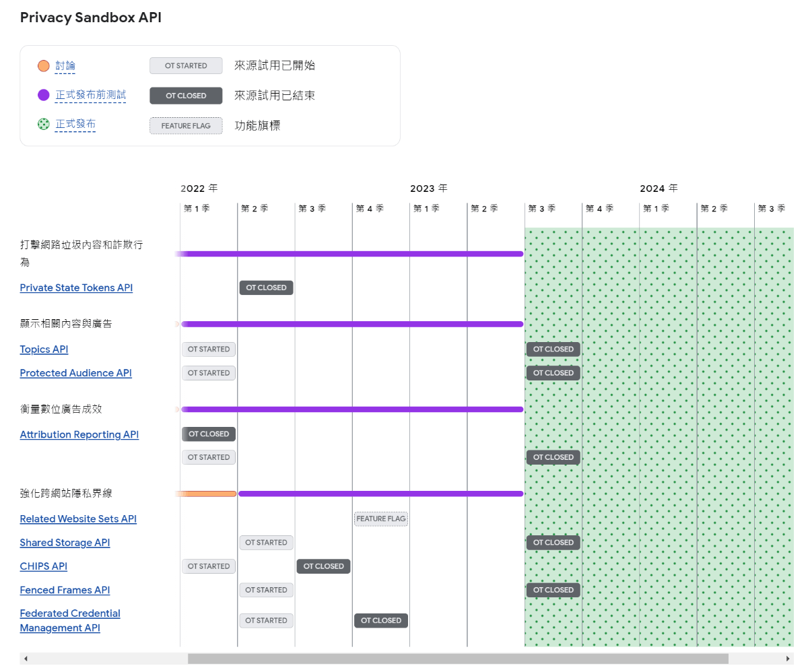This screenshot has width=808, height=672.
Task: Open the 討論 legend link
Action: pos(65,65)
